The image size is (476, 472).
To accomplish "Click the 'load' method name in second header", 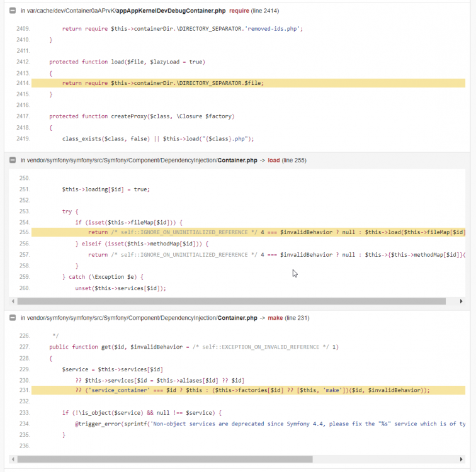I will coord(273,160).
